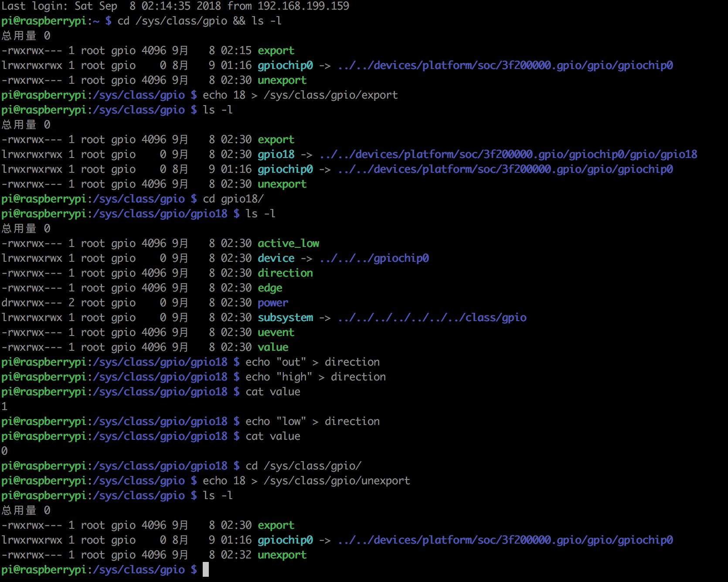The image size is (728, 582).
Task: Click the 'drwxrwx---' permissions of power
Action: 32,303
